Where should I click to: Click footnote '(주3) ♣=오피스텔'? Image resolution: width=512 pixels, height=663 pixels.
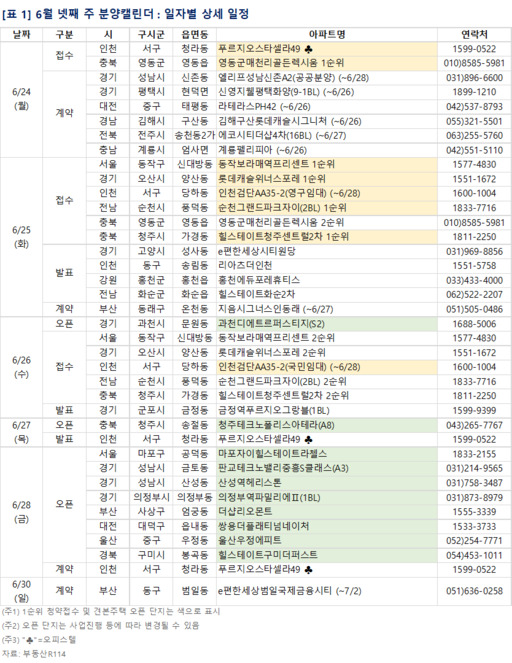[39, 640]
